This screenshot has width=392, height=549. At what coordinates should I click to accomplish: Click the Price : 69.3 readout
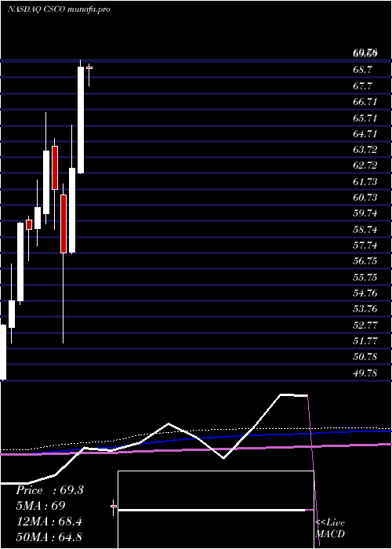click(49, 490)
